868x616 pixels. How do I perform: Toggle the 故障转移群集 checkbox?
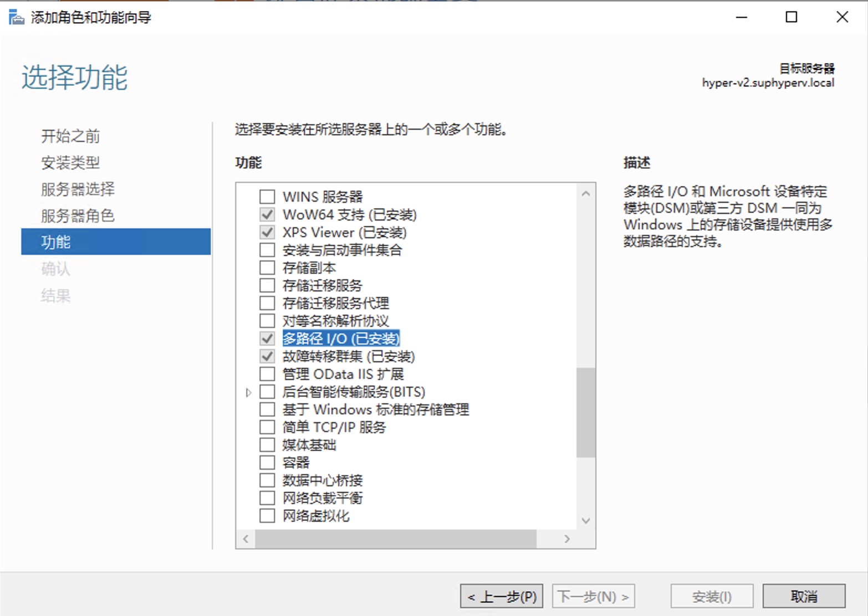click(x=267, y=356)
